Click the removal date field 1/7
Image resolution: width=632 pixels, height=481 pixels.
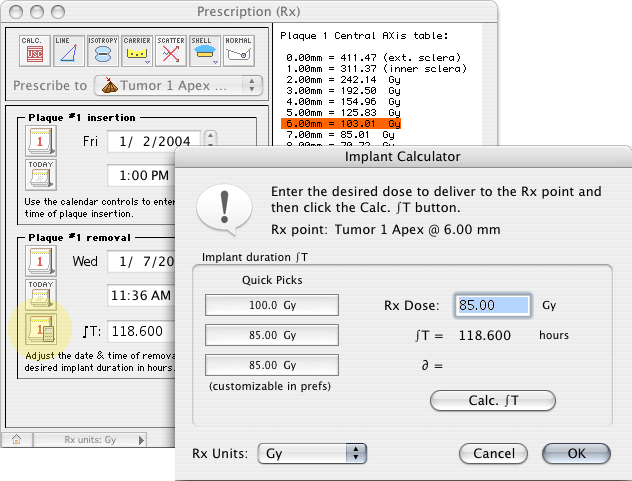click(142, 261)
